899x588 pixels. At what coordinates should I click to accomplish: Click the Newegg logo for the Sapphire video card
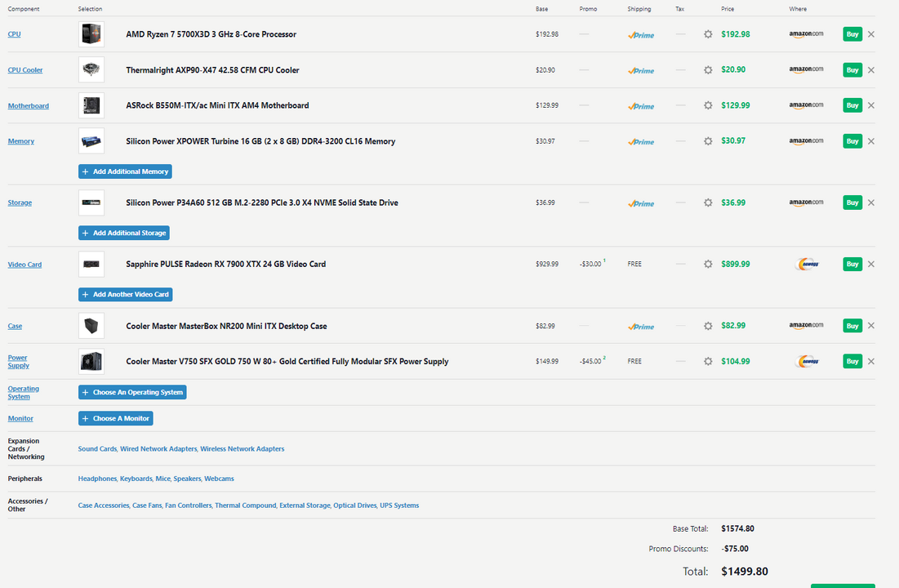(x=806, y=265)
